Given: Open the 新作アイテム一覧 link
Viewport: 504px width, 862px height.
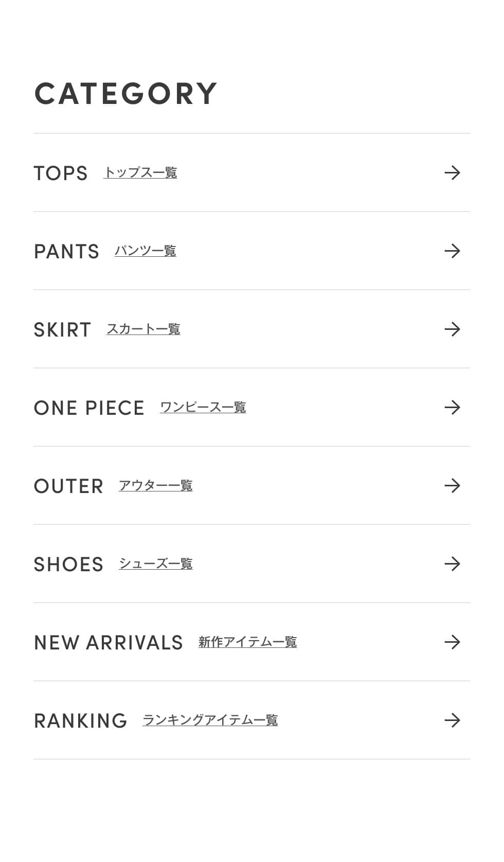Looking at the screenshot, I should coord(248,642).
